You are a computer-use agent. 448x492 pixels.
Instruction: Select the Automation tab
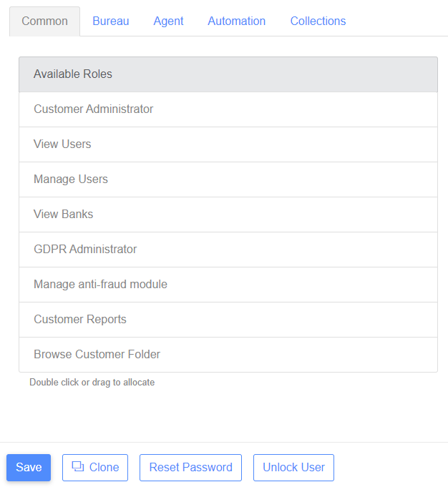point(237,21)
